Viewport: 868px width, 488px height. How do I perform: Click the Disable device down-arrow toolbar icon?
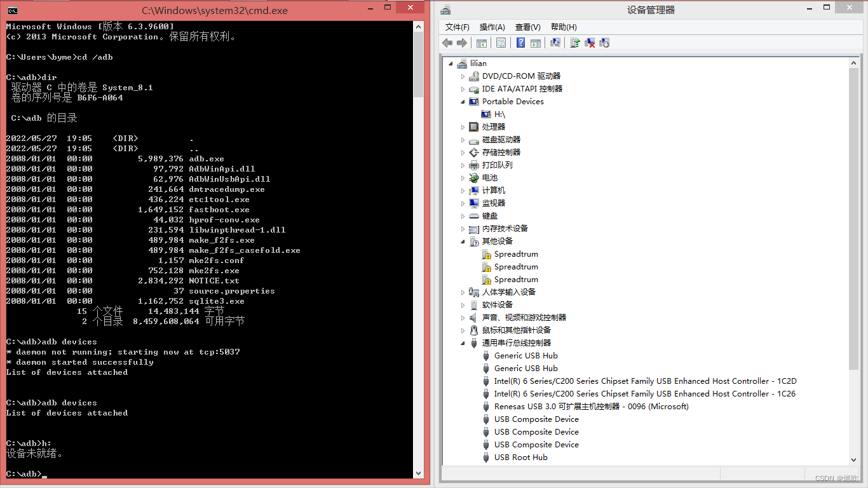point(604,43)
